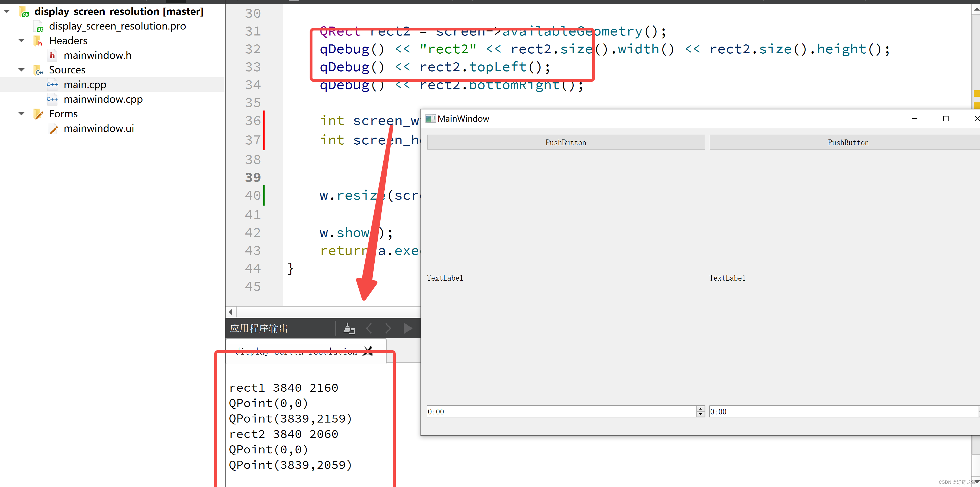The image size is (980, 487).
Task: Open mainwindow.ui form file
Action: point(98,128)
